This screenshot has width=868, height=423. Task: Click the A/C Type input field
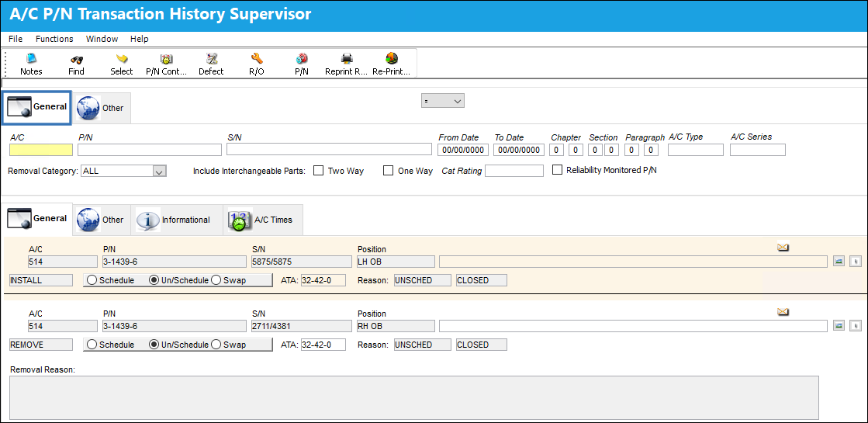696,150
